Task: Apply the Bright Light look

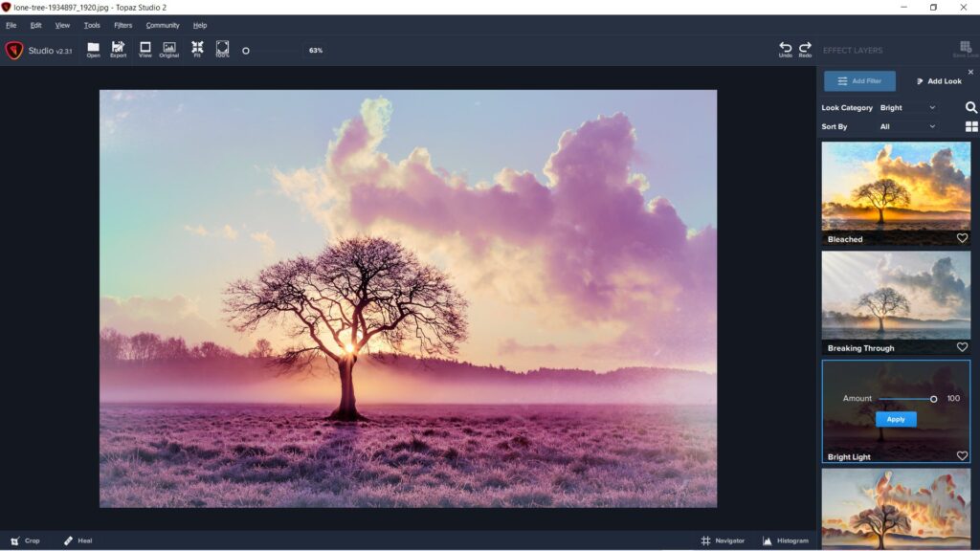Action: [x=896, y=419]
